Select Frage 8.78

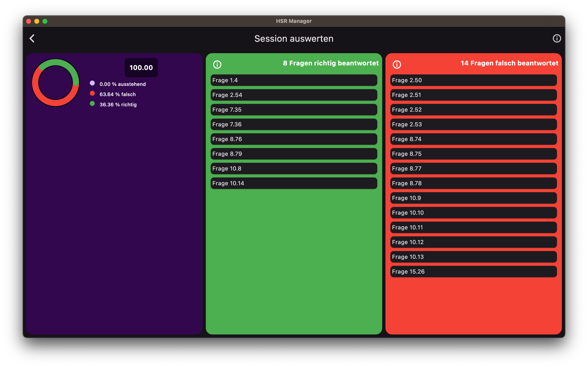click(473, 183)
